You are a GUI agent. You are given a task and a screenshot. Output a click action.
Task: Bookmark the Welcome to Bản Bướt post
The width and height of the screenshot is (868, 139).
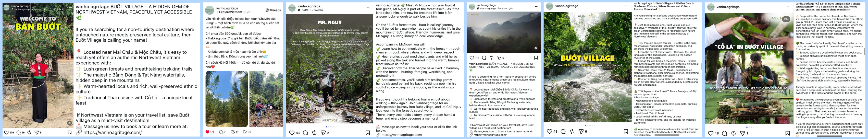tap(70, 133)
